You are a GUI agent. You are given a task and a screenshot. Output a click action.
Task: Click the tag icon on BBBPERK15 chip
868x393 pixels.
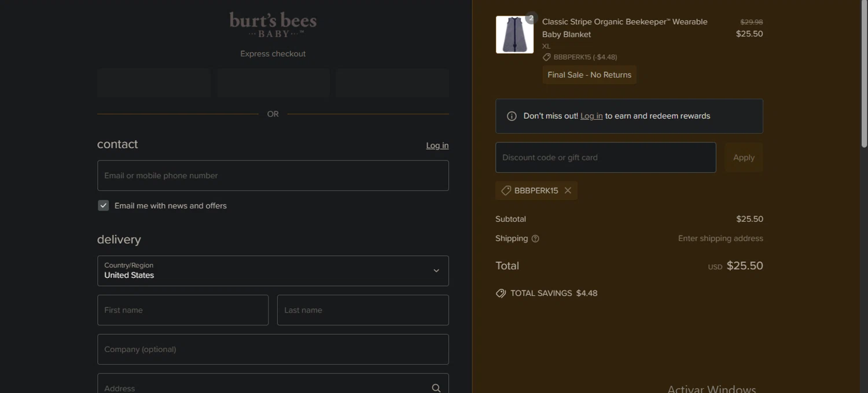pos(506,190)
